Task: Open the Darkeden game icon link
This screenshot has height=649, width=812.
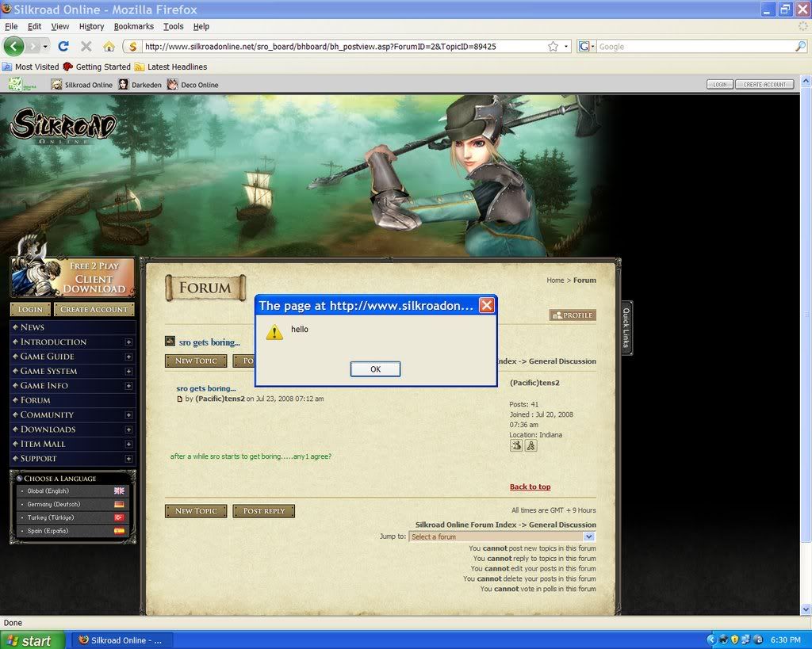Action: (123, 84)
